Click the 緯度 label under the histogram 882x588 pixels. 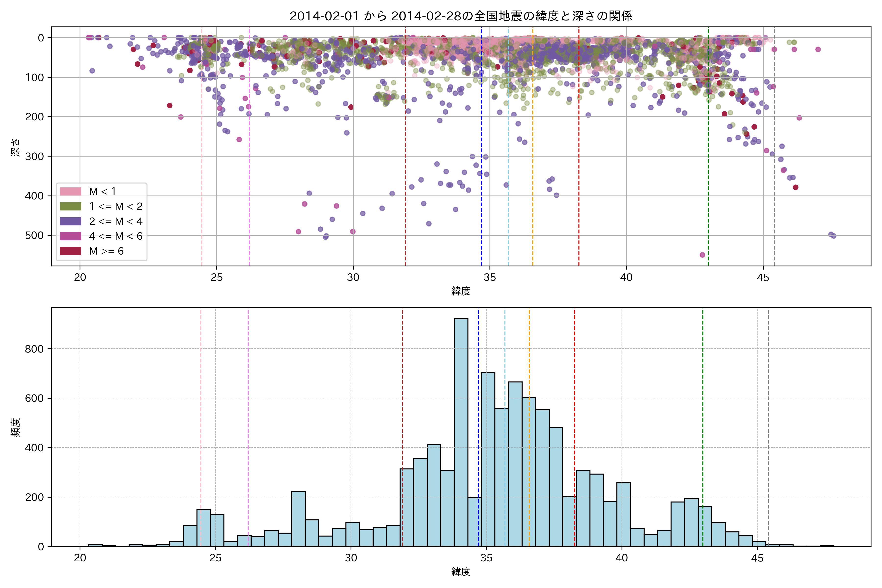(461, 572)
